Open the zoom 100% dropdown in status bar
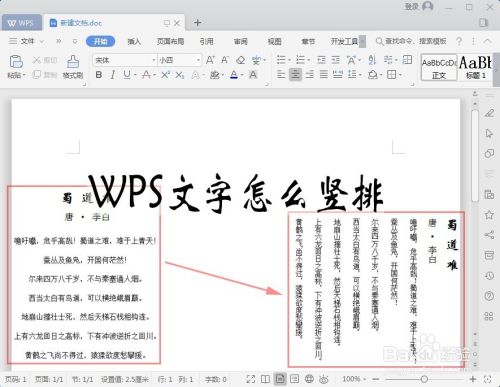Image resolution: width=500 pixels, height=387 pixels. click(x=364, y=379)
